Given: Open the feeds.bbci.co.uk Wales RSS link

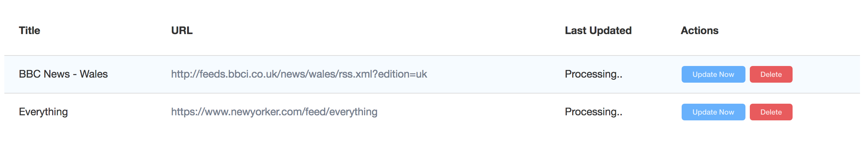Looking at the screenshot, I should pos(299,74).
